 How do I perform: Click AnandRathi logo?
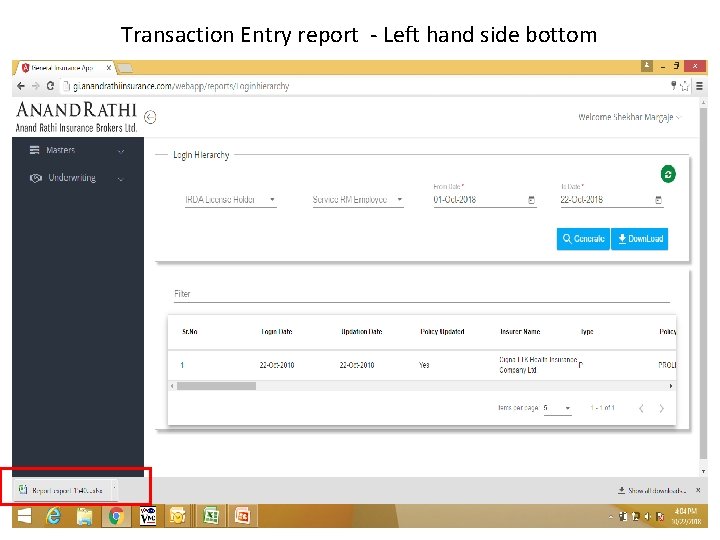pyautogui.click(x=76, y=117)
